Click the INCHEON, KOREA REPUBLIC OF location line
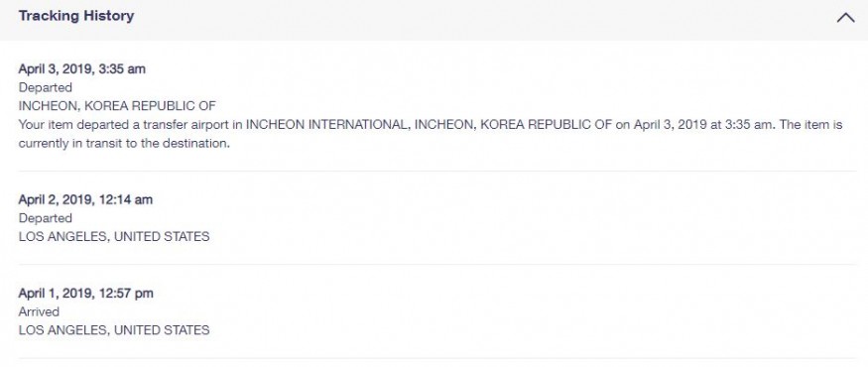The width and height of the screenshot is (868, 367). click(117, 106)
